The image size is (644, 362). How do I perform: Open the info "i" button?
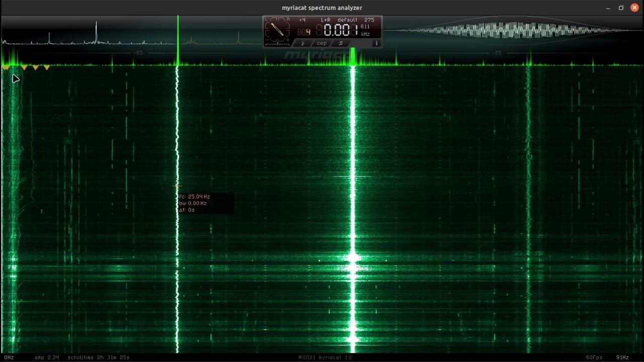(x=376, y=43)
